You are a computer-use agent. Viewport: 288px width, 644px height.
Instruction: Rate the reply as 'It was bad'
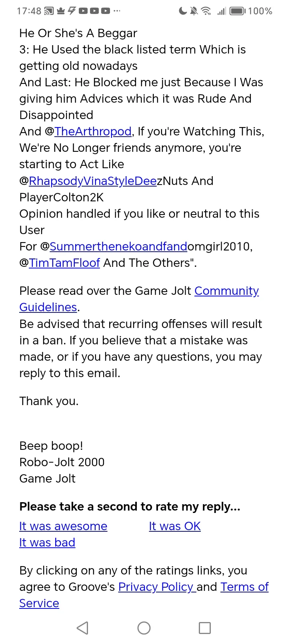(47, 543)
